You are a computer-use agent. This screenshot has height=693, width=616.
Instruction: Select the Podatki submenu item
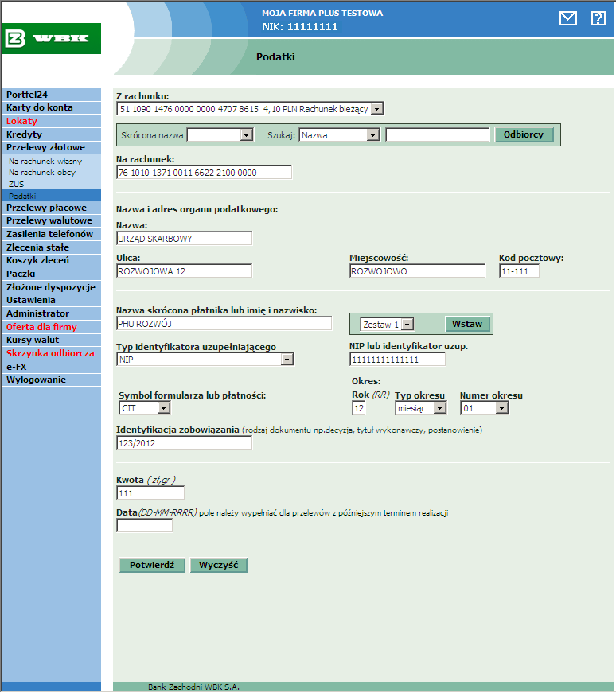[x=51, y=196]
